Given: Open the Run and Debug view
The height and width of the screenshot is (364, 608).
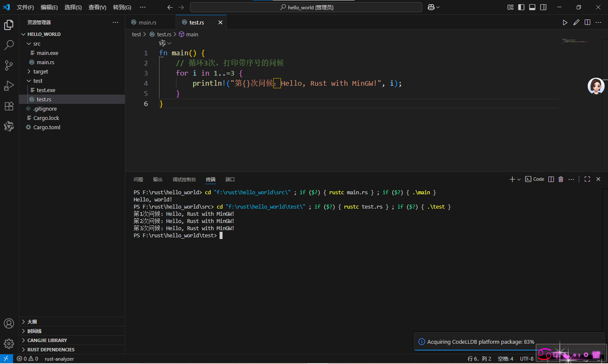Looking at the screenshot, I should (x=9, y=86).
